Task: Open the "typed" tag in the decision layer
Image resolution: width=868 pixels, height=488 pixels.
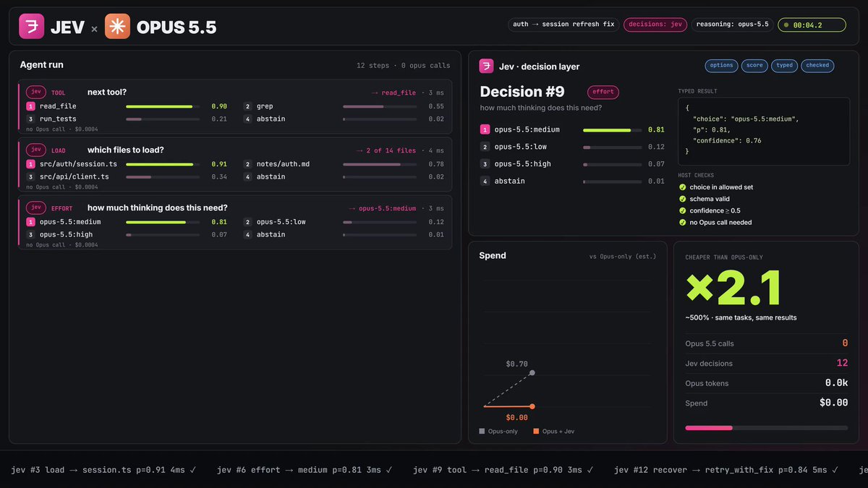Action: 784,66
